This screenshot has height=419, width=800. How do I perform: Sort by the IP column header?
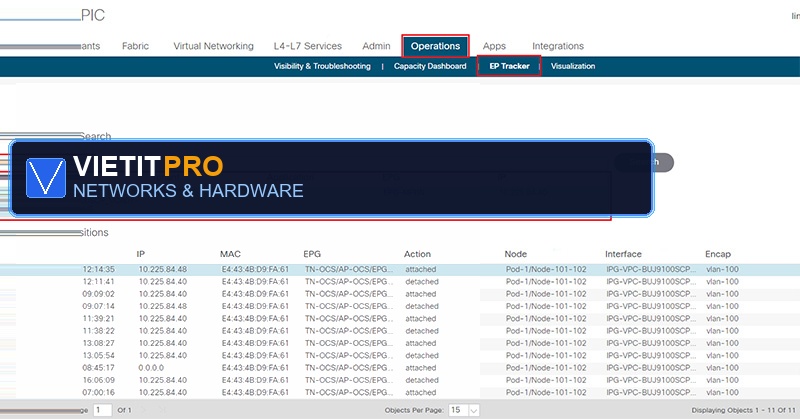coord(141,254)
